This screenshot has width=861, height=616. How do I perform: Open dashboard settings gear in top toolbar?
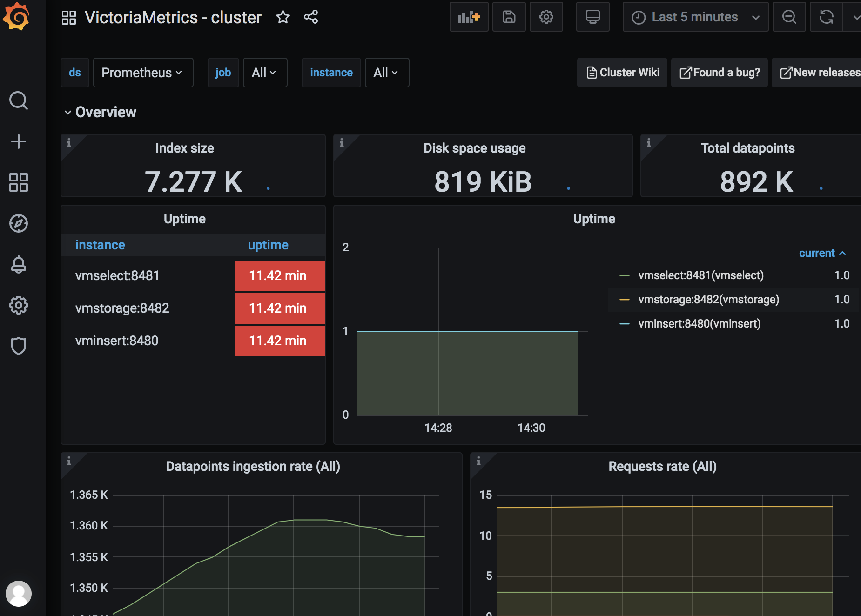(x=546, y=17)
